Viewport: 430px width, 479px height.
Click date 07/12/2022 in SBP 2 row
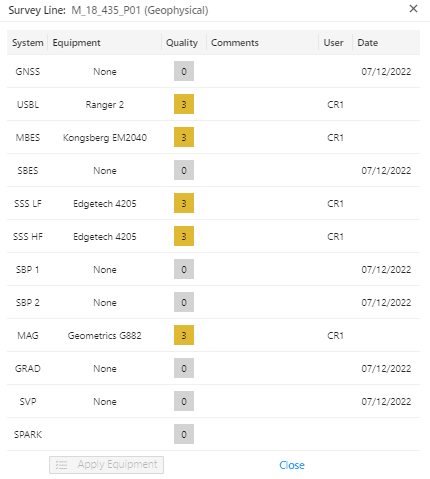pyautogui.click(x=386, y=302)
